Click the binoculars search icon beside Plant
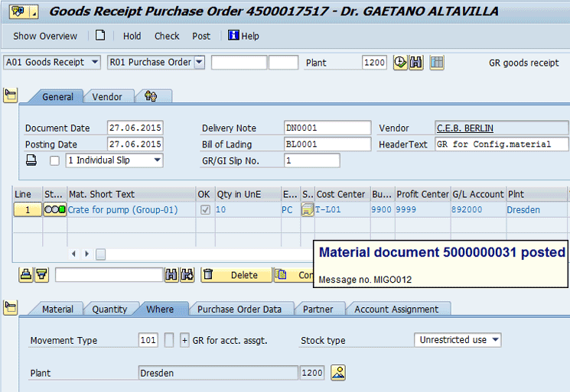 click(416, 63)
